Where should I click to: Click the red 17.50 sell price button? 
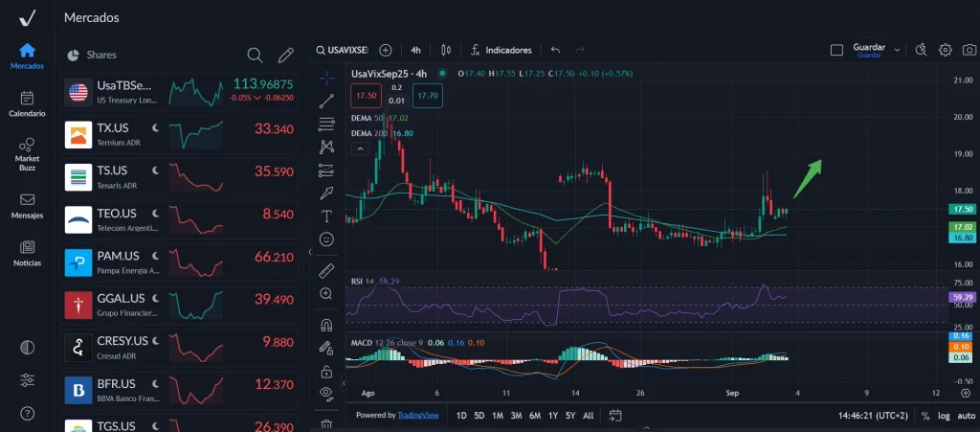coord(367,96)
